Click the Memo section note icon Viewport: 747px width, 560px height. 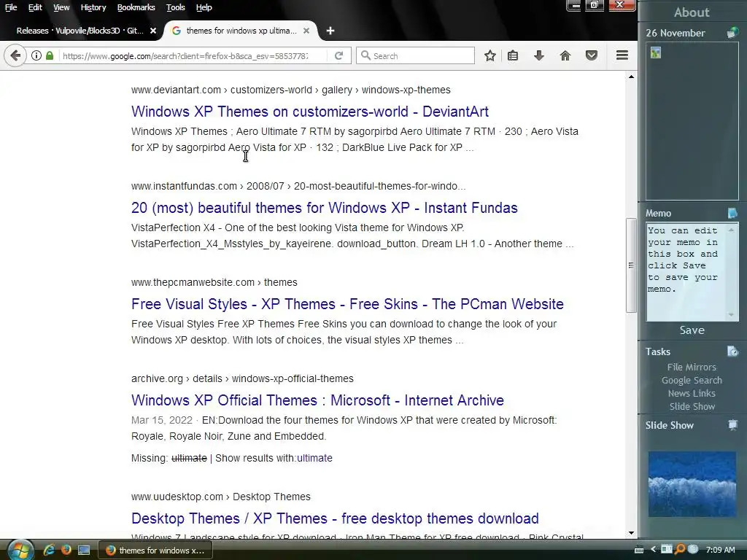point(732,213)
